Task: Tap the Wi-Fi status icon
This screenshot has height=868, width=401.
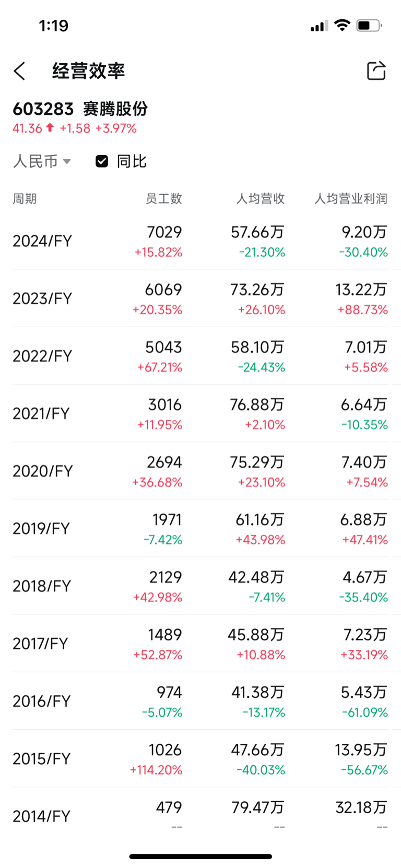Action: [x=342, y=25]
